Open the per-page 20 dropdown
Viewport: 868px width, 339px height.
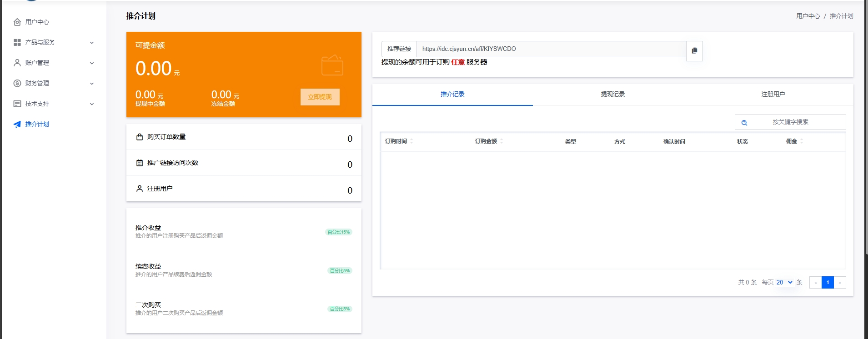[784, 282]
